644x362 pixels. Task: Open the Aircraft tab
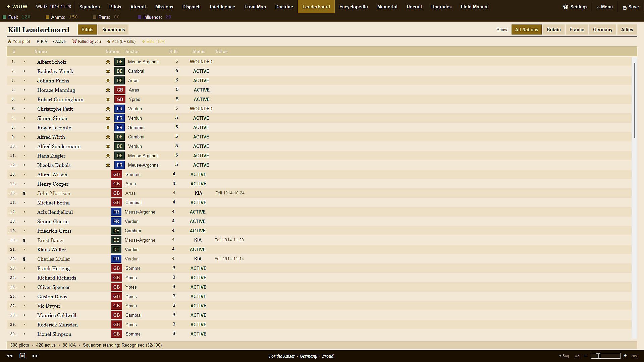pyautogui.click(x=138, y=7)
